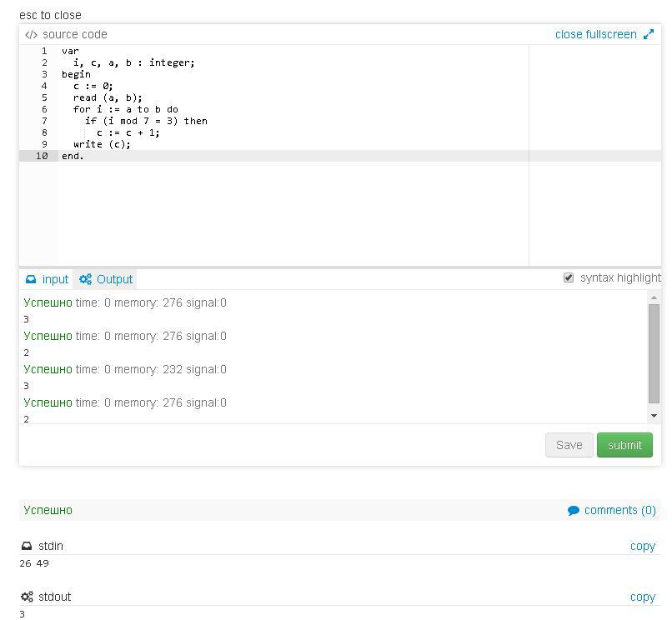Click the comments speech bubble icon

click(x=574, y=511)
